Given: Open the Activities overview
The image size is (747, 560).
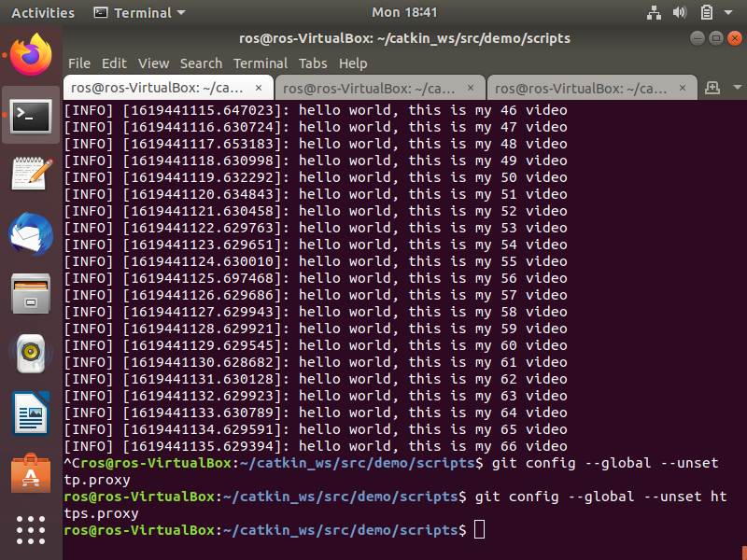Looking at the screenshot, I should point(43,12).
